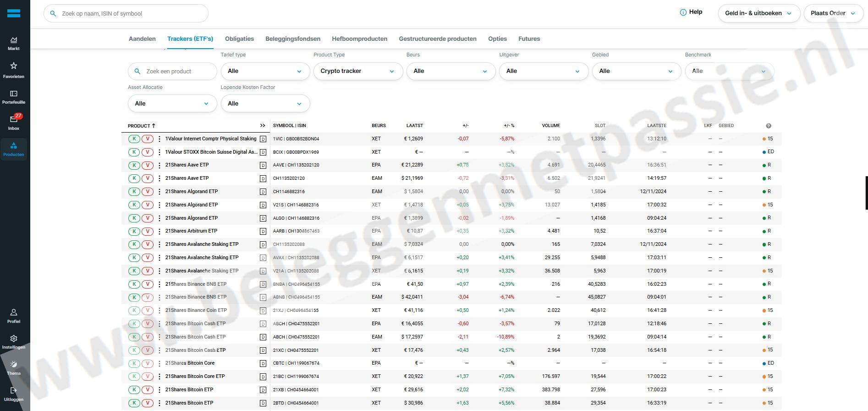Open Instellingen gear icon
Screen dimensions: 868x411
[14, 341]
